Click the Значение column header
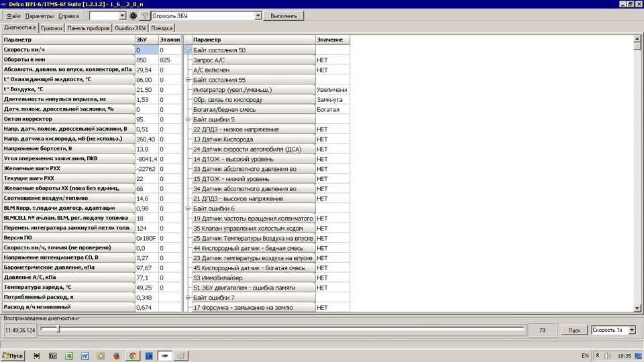This screenshot has height=362, width=644. click(x=333, y=40)
